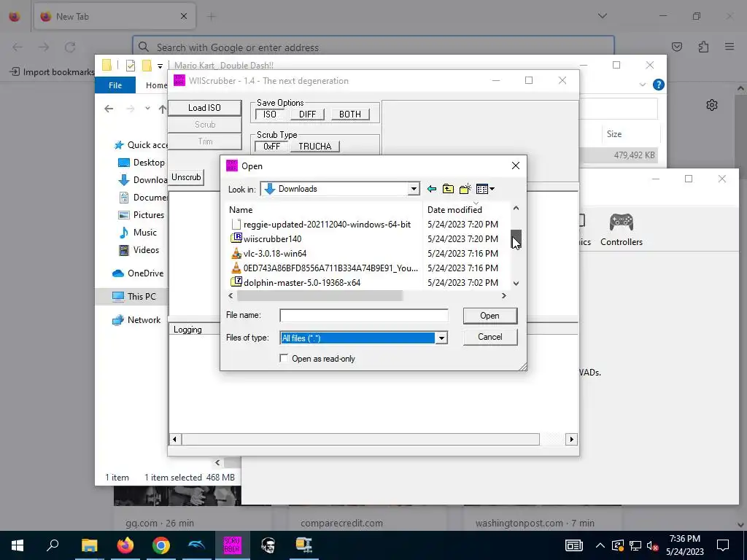Viewport: 747px width, 560px height.
Task: Click the file list scroll-right arrow
Action: (504, 296)
